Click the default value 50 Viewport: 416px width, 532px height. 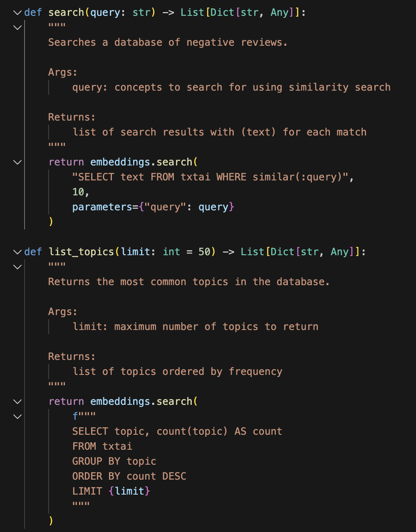[x=204, y=252]
